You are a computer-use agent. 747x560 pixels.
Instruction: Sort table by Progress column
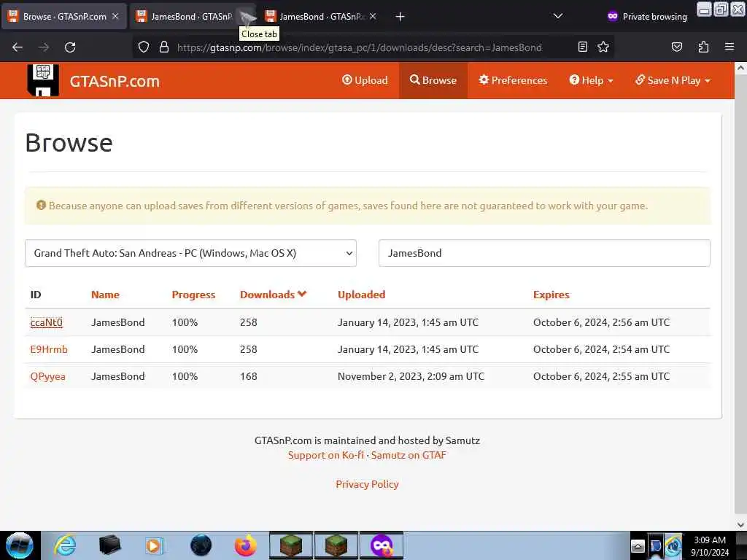click(x=193, y=295)
